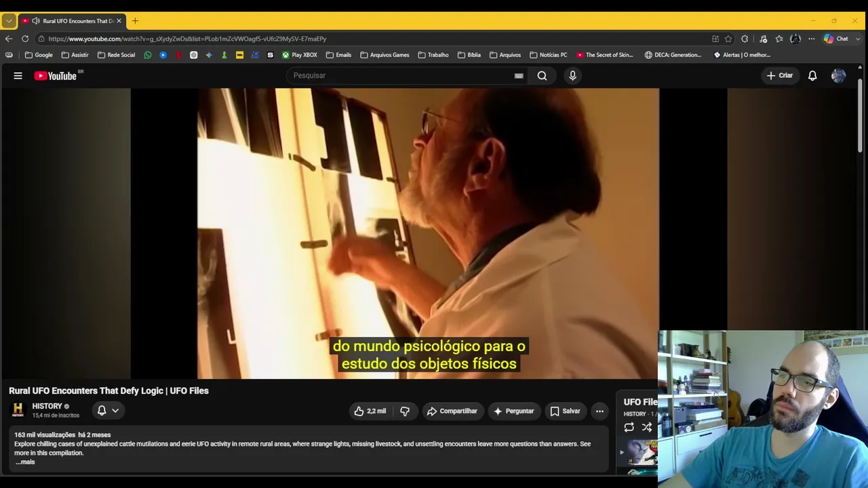
Task: View site information lock icon
Action: click(41, 39)
